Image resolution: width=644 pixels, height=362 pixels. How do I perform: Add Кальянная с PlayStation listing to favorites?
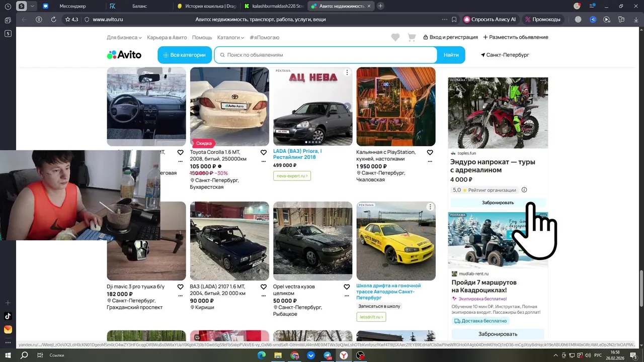[x=430, y=152]
